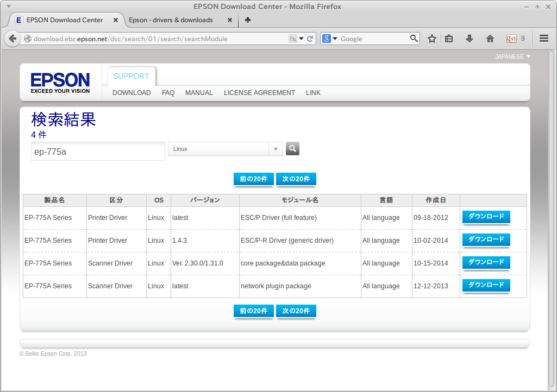This screenshot has height=392, width=557.
Task: Select the SUPPORT tab
Action: click(x=131, y=77)
